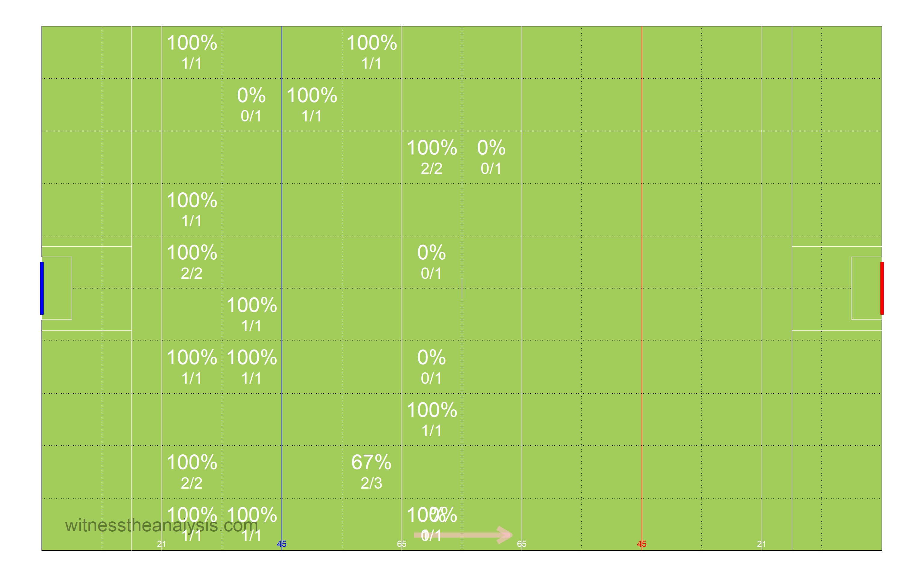Select the top-row 100% 1/1 near 65 line
Viewport: 924px width, 577px height.
(x=371, y=52)
